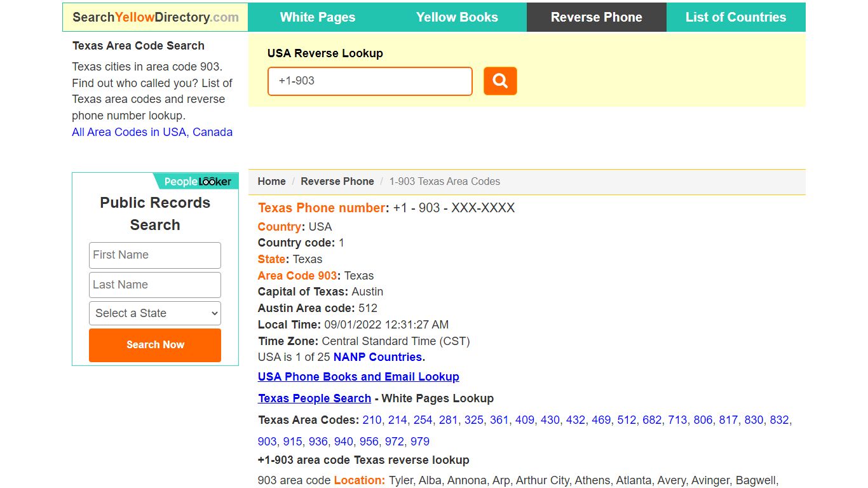Screen dimensions: 868x488
Task: Open Texas area code 281
Action: [448, 420]
